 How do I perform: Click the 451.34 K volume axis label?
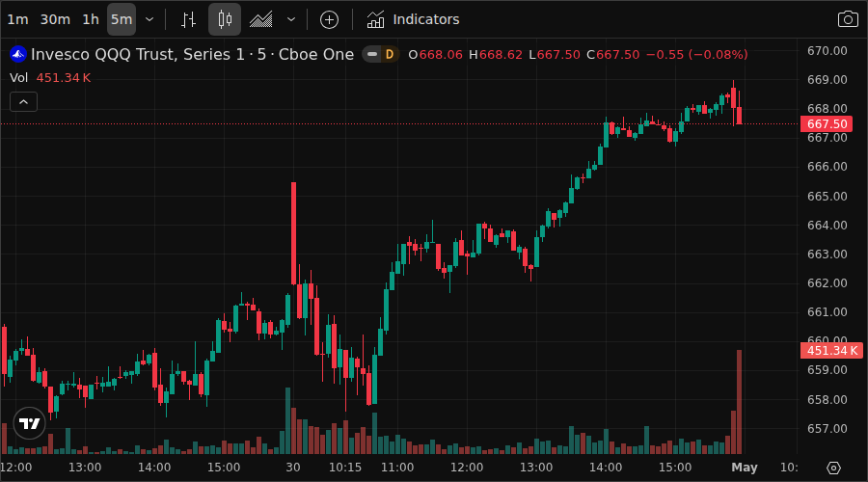point(831,350)
